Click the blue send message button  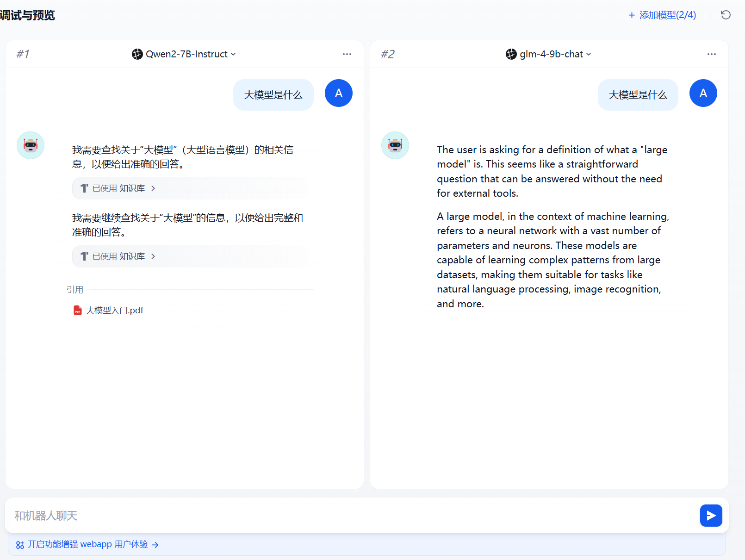711,516
